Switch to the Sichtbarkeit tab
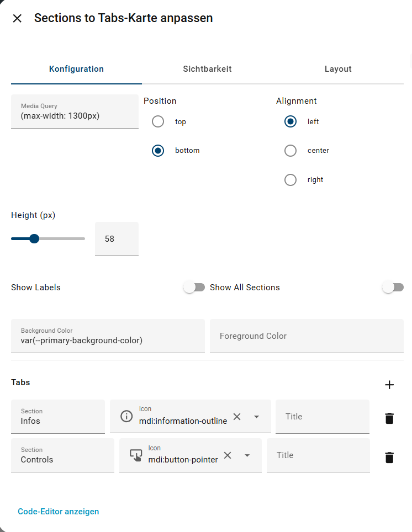412x532 pixels. (207, 69)
